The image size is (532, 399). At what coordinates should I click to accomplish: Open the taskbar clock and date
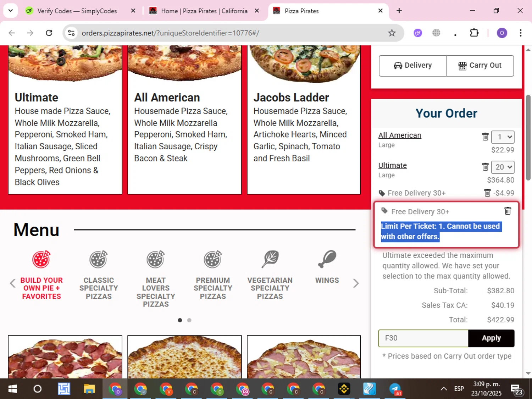click(x=486, y=389)
